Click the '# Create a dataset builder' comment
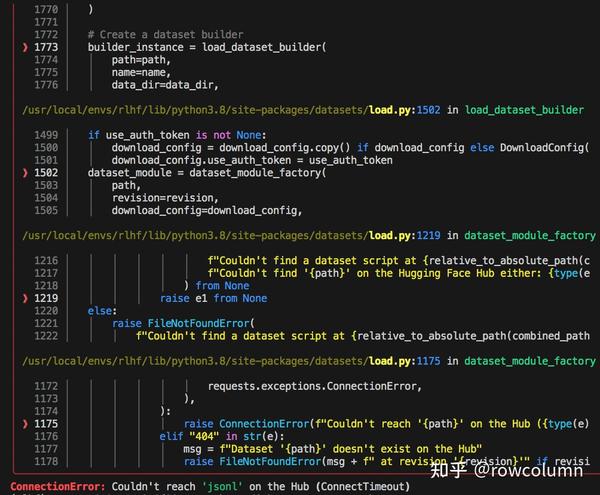The width and height of the screenshot is (600, 495). click(165, 35)
